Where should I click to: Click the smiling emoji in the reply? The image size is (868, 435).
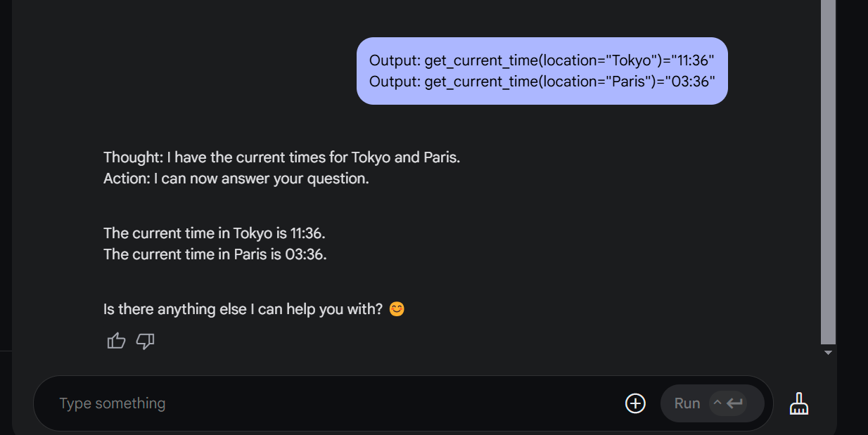397,309
